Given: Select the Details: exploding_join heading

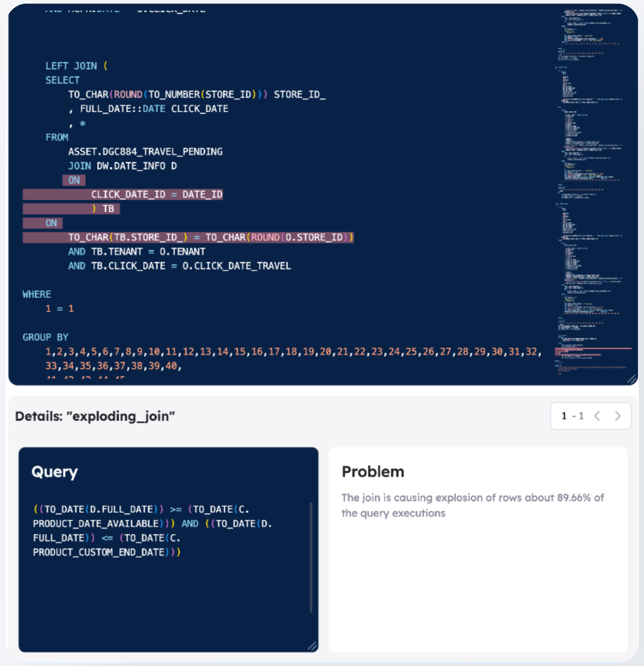Looking at the screenshot, I should pyautogui.click(x=95, y=416).
